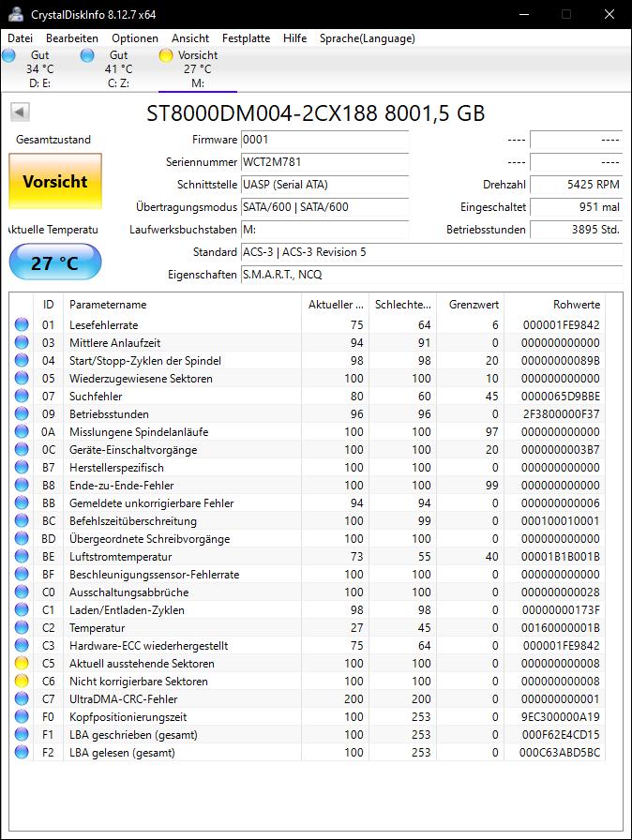Click the yellow Vorsicht health status button
Viewport: 632px width, 840px height.
click(x=55, y=181)
